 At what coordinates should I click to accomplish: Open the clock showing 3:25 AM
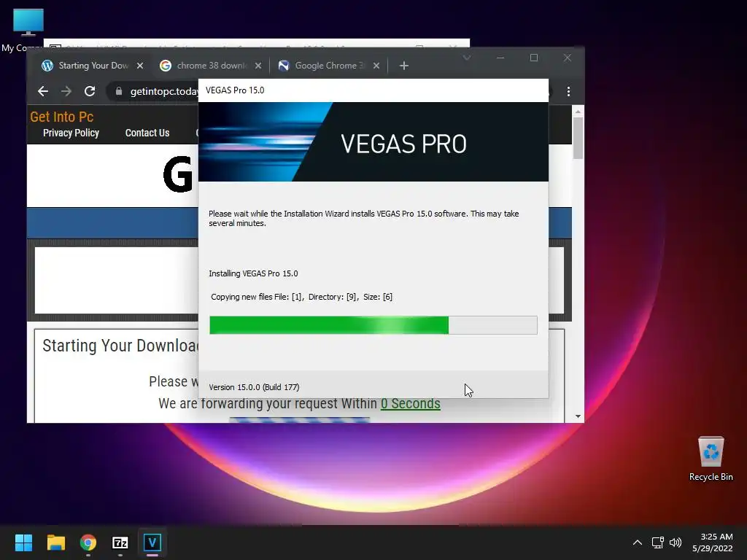(x=713, y=542)
